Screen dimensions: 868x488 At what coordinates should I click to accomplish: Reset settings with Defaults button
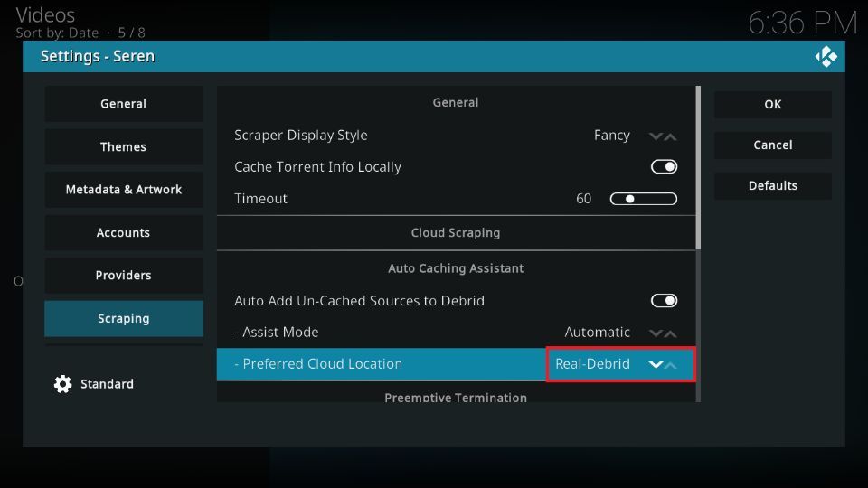[x=773, y=185]
